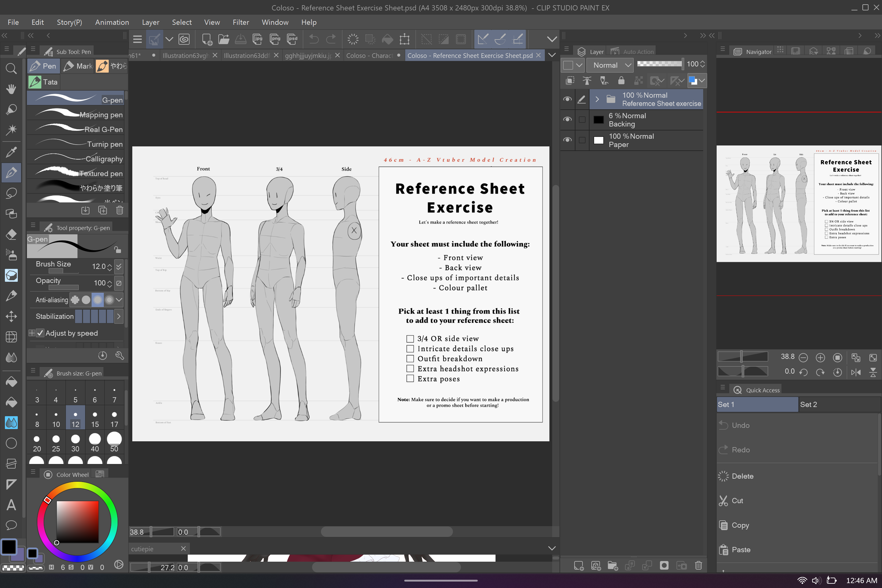882x588 pixels.
Task: Create a new raster layer
Action: (x=579, y=565)
